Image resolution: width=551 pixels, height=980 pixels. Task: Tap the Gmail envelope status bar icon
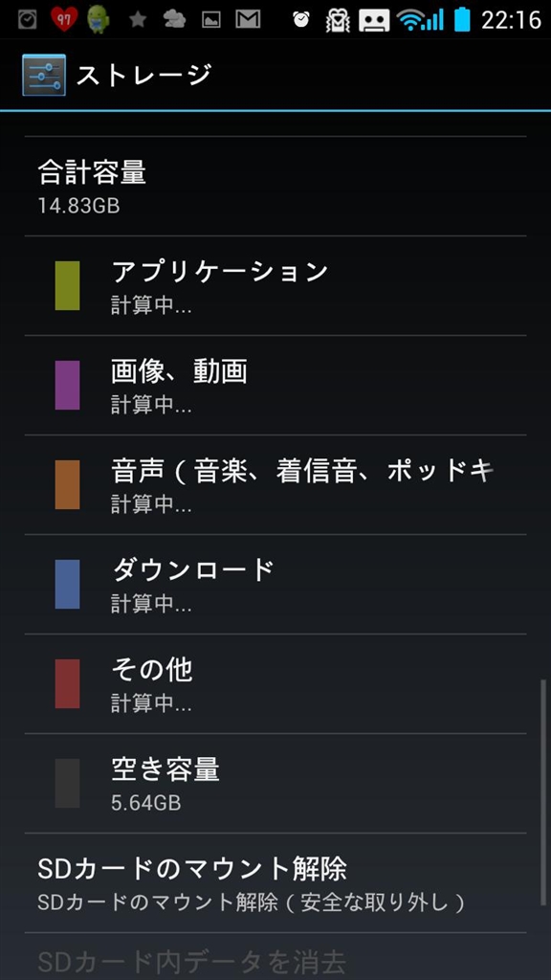(x=248, y=20)
